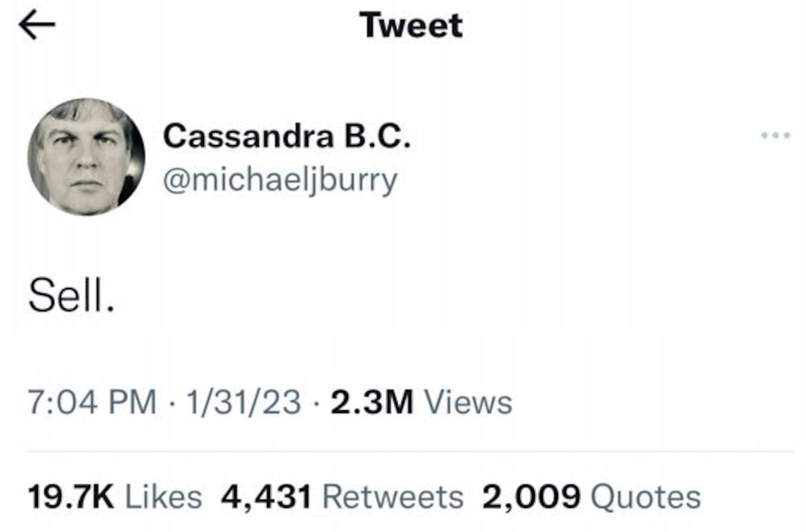Viewport: 806px width, 532px height.
Task: Open the circular profile avatar photo
Action: click(x=86, y=156)
